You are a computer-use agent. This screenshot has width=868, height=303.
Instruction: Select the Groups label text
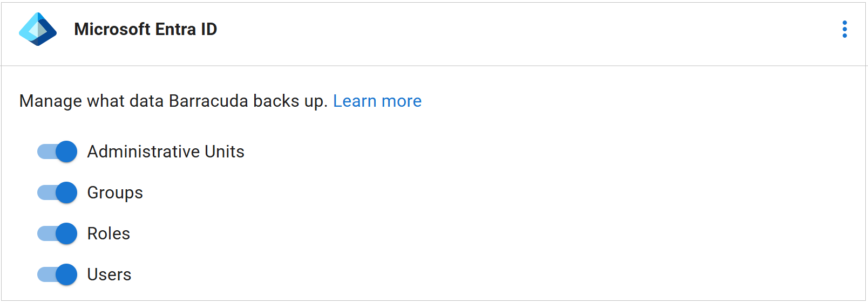[115, 192]
